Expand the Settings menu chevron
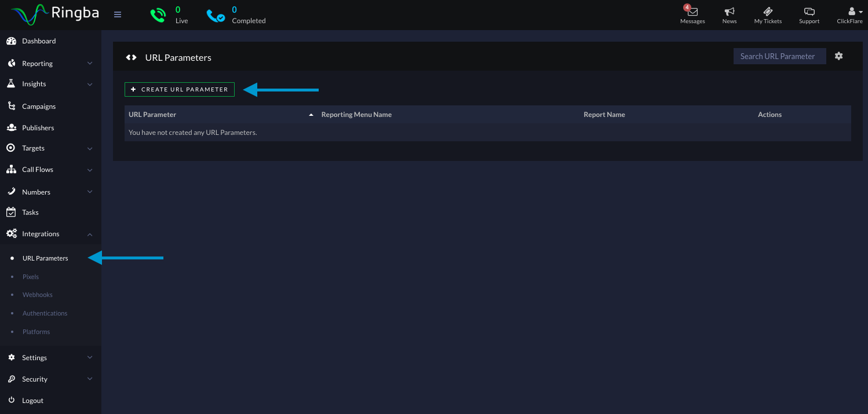 pyautogui.click(x=90, y=358)
